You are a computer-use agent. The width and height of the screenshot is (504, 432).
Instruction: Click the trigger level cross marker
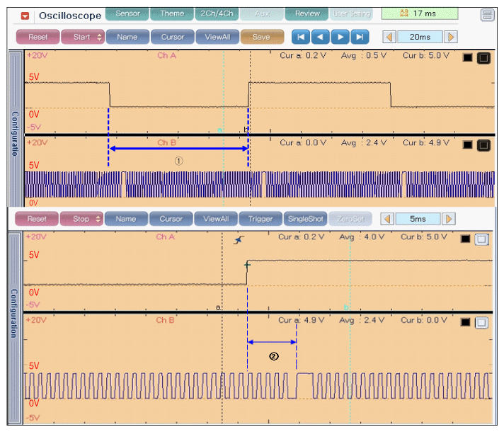coord(247,265)
